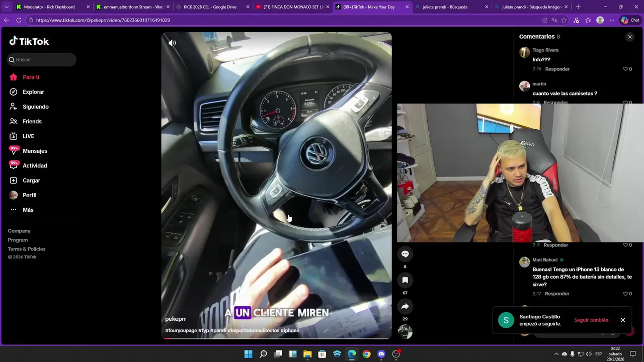The image size is (644, 362).
Task: Click the browser address bar URL
Action: point(103,20)
